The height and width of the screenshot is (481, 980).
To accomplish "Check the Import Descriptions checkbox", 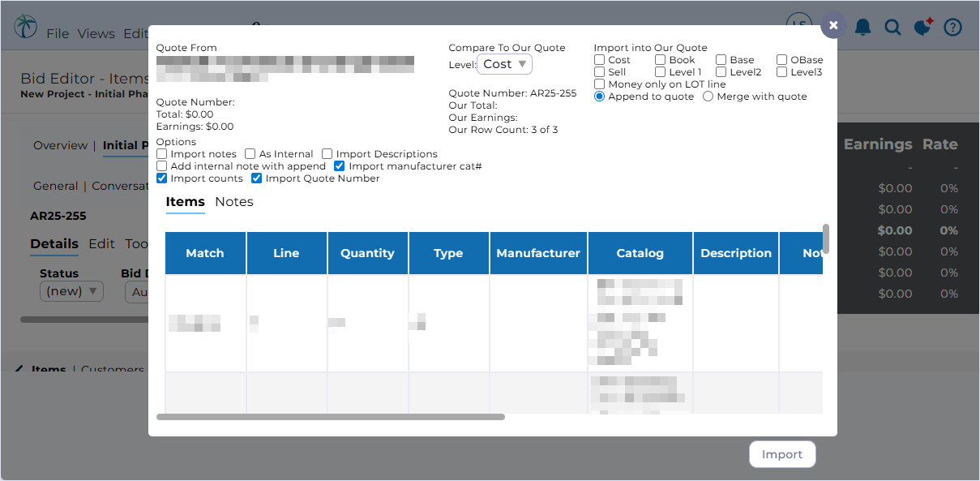I will click(x=327, y=153).
